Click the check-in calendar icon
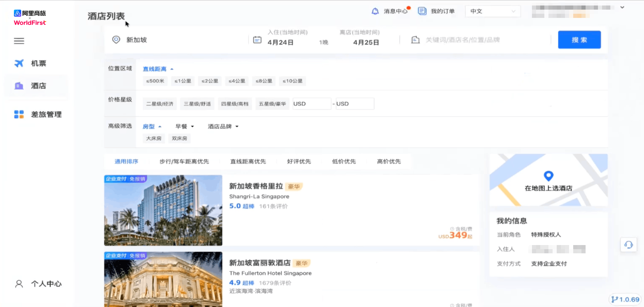 [257, 40]
